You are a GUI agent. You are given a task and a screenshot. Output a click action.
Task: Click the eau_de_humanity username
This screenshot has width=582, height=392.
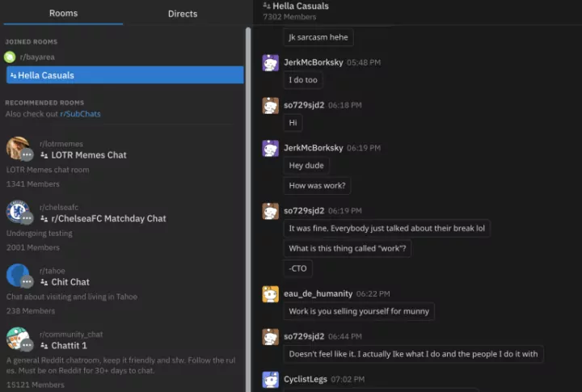[x=318, y=293]
